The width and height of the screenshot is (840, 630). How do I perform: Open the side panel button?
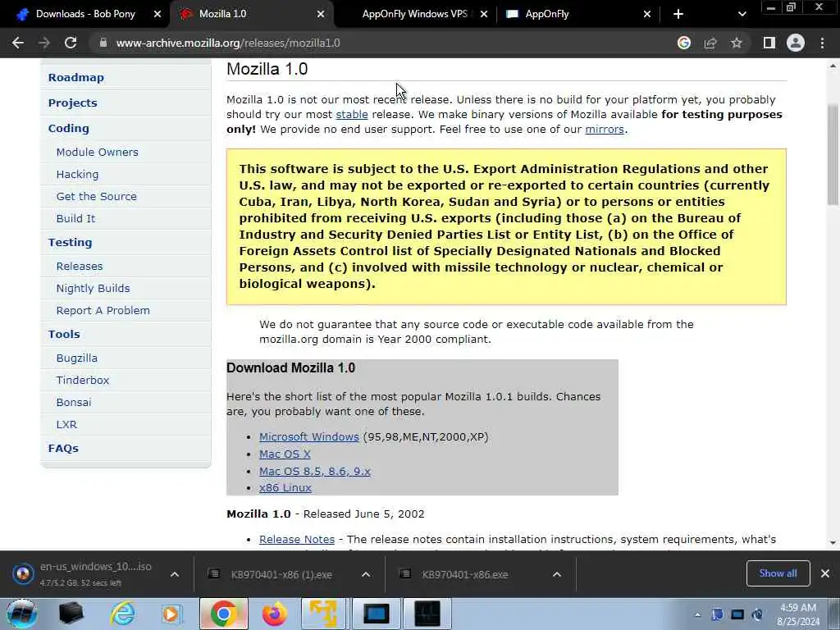[769, 43]
